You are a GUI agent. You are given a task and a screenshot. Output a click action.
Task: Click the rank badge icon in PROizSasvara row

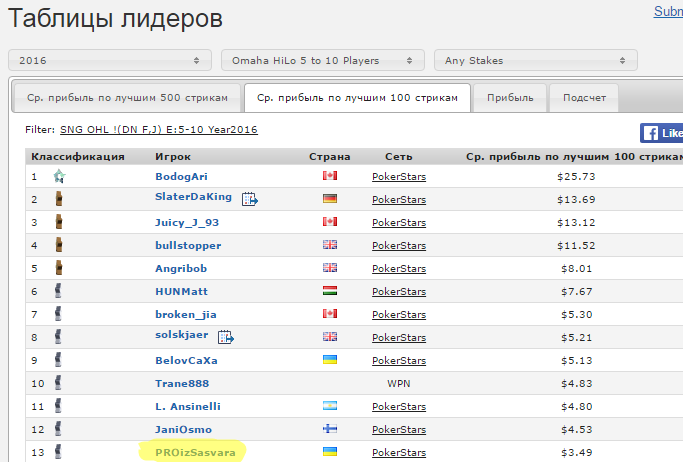point(58,452)
